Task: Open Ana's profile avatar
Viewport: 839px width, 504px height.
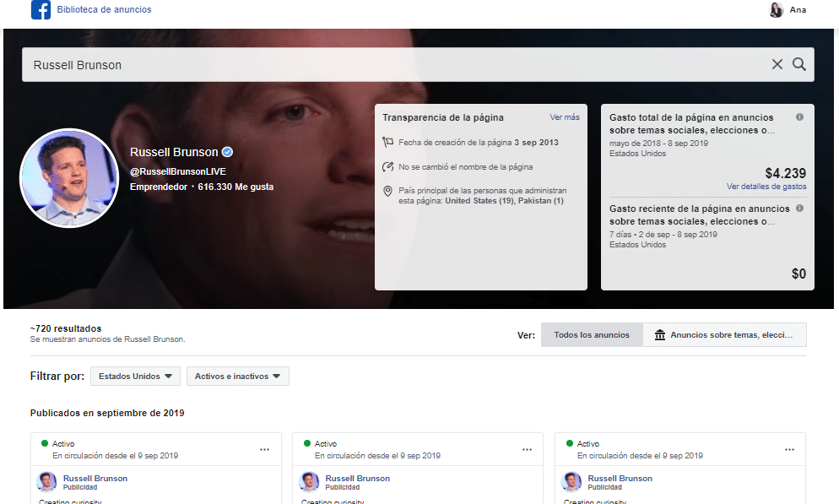Action: 776,9
